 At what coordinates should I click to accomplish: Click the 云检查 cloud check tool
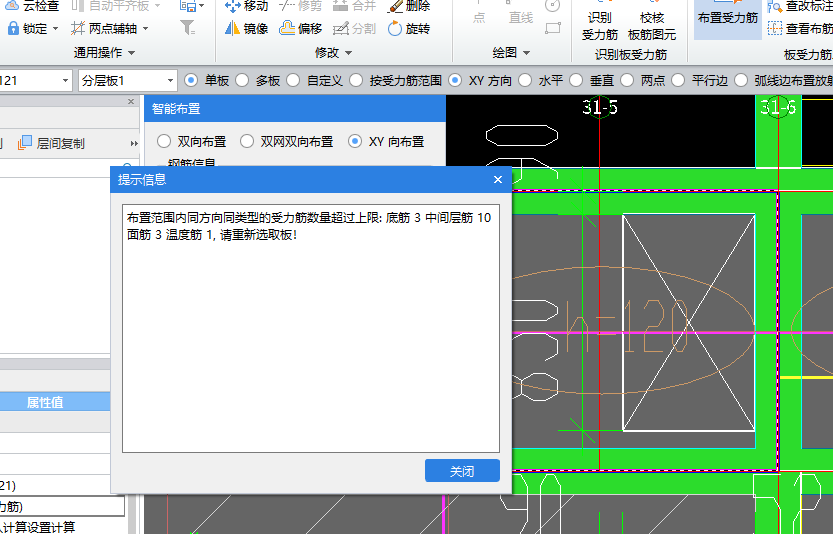(32, 6)
